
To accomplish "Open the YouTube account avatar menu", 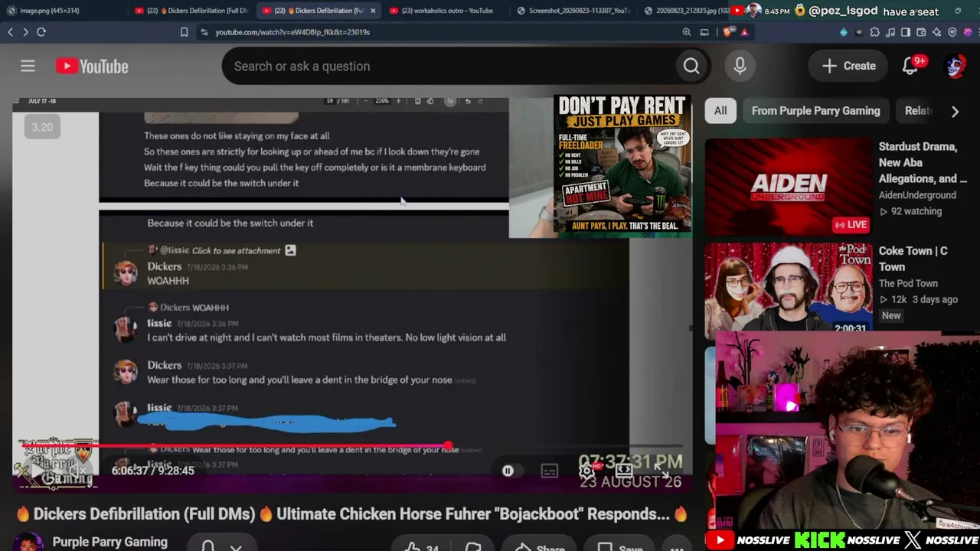I will coord(955,67).
